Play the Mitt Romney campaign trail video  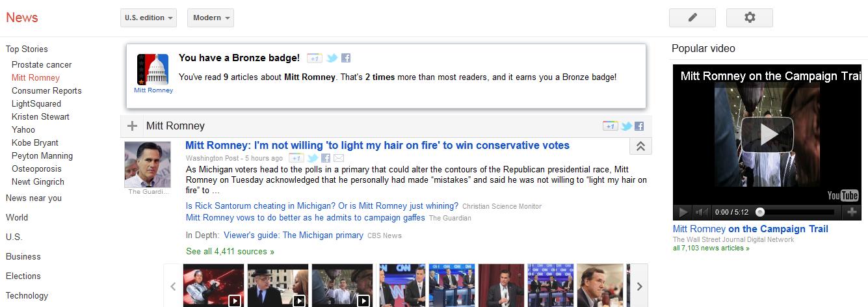coord(769,134)
